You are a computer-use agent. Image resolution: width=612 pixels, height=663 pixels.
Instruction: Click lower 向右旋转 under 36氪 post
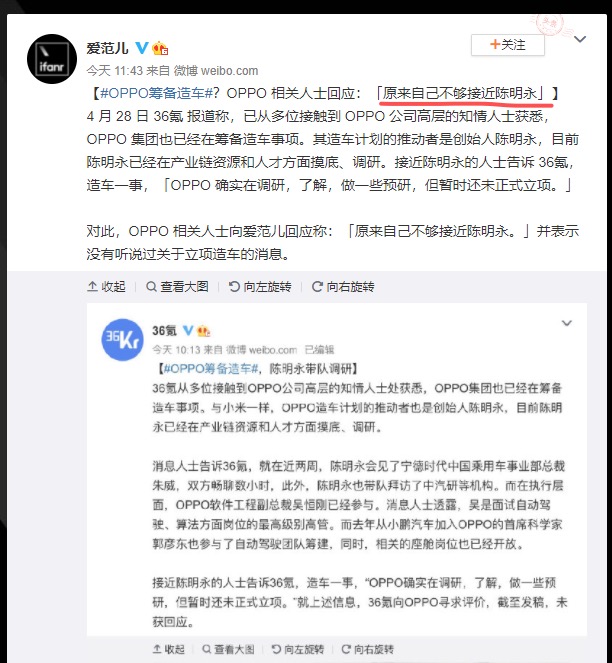(368, 649)
